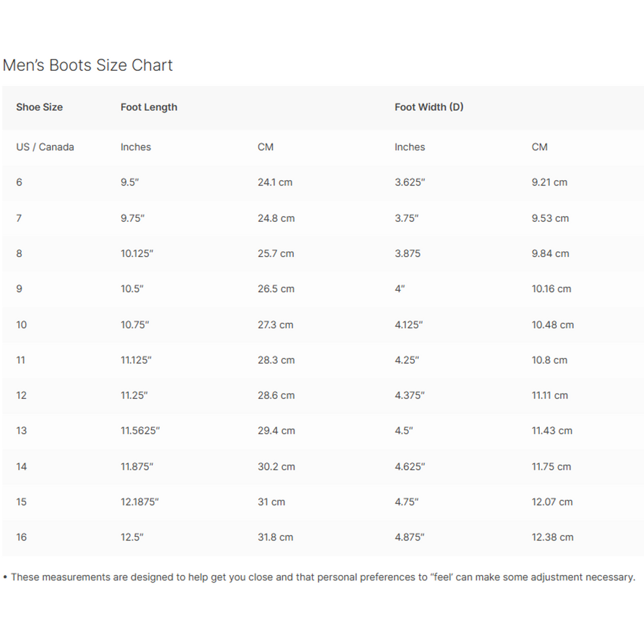Screen dimensions: 644x644
Task: Click the measurements disclaimer footnote text
Action: [x=323, y=577]
